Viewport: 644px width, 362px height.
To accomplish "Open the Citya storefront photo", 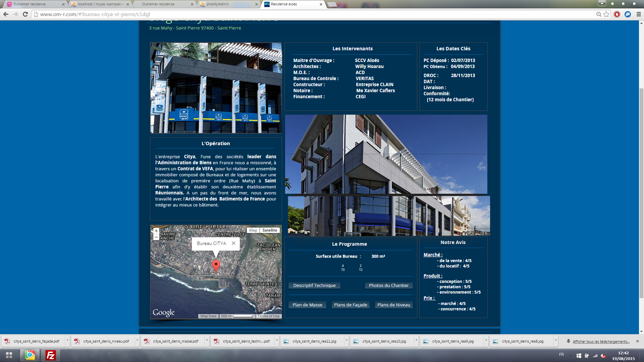I will 216,88.
